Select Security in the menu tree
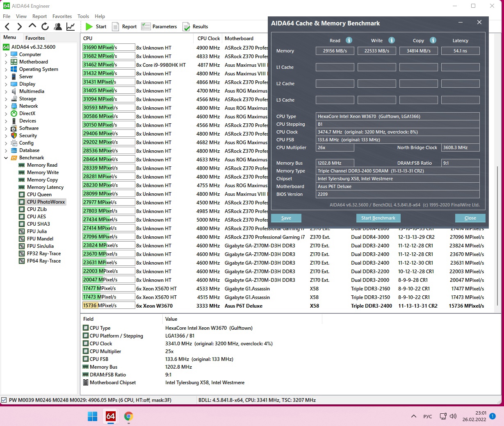This screenshot has width=504, height=426. pyautogui.click(x=28, y=136)
